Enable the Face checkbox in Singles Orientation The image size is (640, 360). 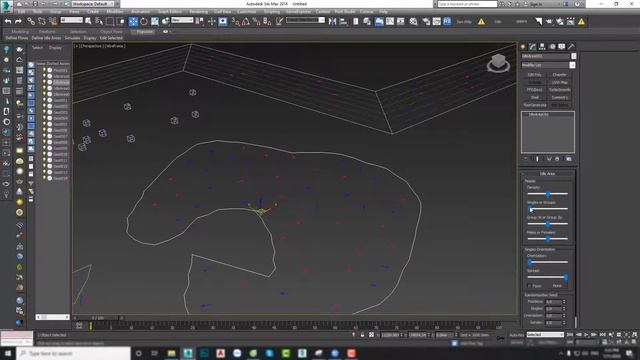tap(529, 286)
